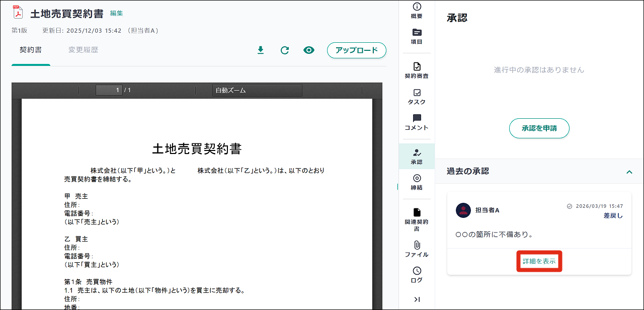The width and height of the screenshot is (644, 310).
Task: Click the PDF page number field
Action: (x=109, y=90)
